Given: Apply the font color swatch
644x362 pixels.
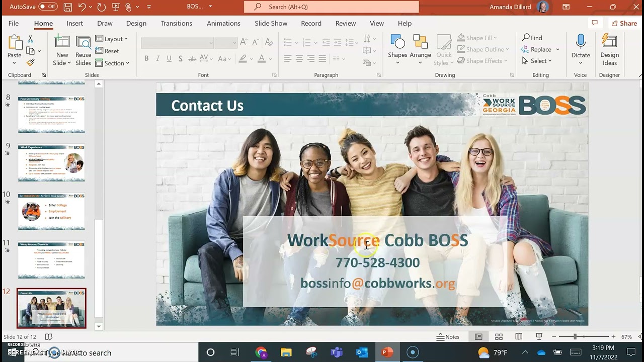Looking at the screenshot, I should pyautogui.click(x=261, y=59).
